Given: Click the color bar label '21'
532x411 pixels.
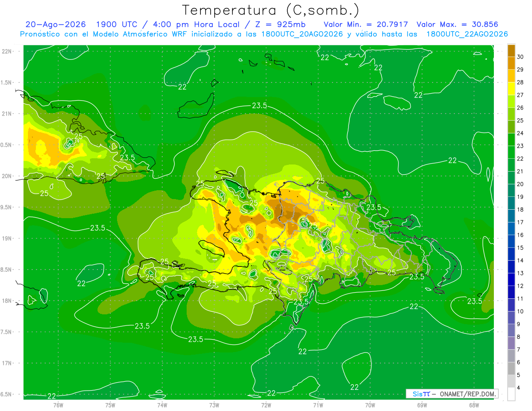Looking at the screenshot, I should [x=520, y=171].
